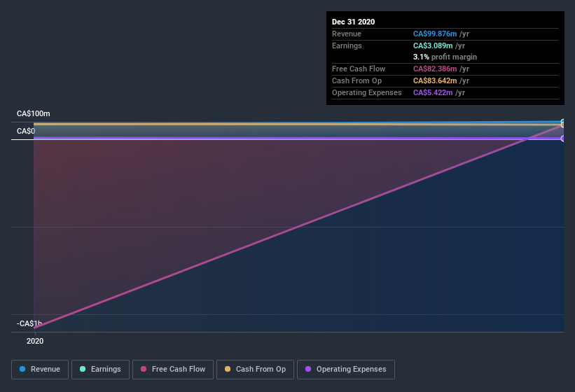575x392 pixels.
Task: Click the CA$99.876m revenue value
Action: (x=435, y=34)
